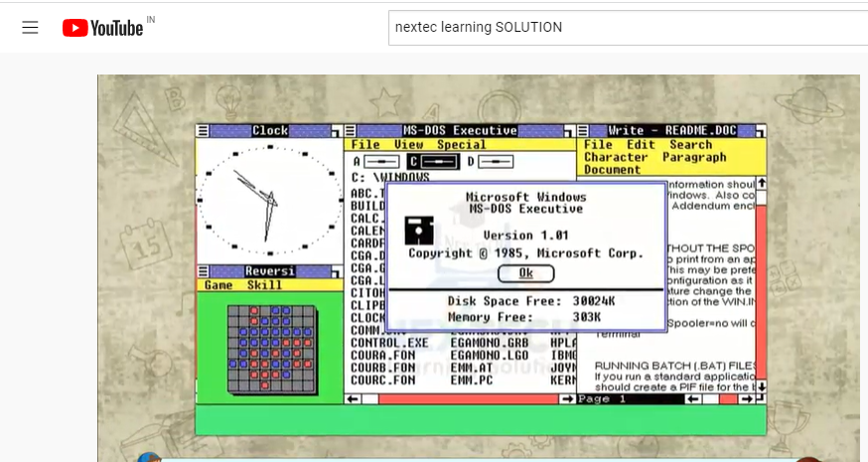The width and height of the screenshot is (868, 462).
Task: Select the CONTROL.EXE file entry
Action: point(389,343)
